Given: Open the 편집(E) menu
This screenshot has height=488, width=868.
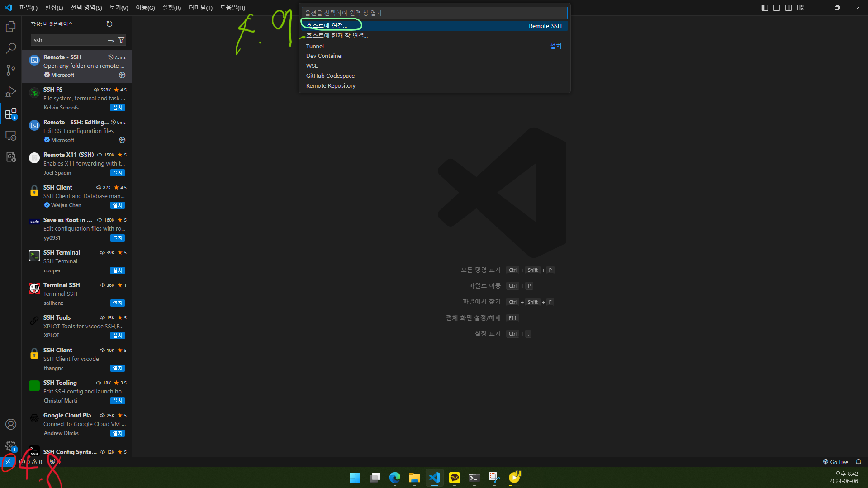Looking at the screenshot, I should [54, 8].
